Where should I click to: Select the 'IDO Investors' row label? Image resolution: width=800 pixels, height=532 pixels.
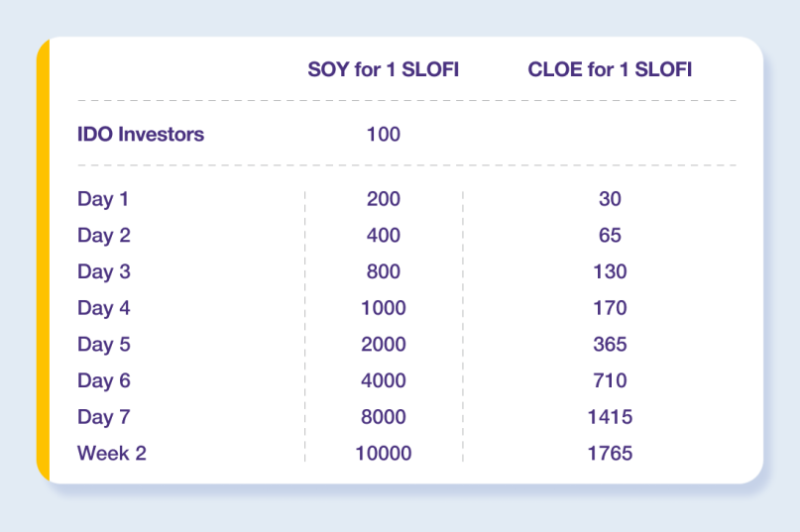click(x=141, y=134)
